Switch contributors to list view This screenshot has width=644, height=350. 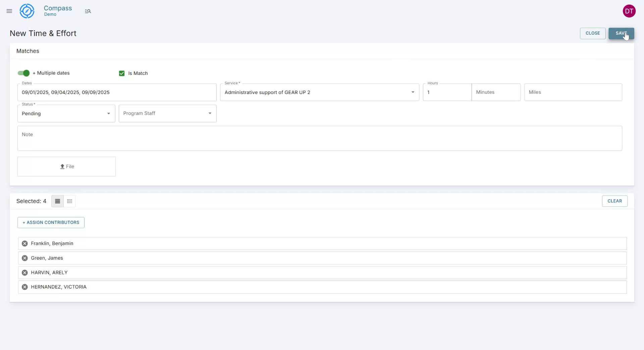tap(57, 201)
